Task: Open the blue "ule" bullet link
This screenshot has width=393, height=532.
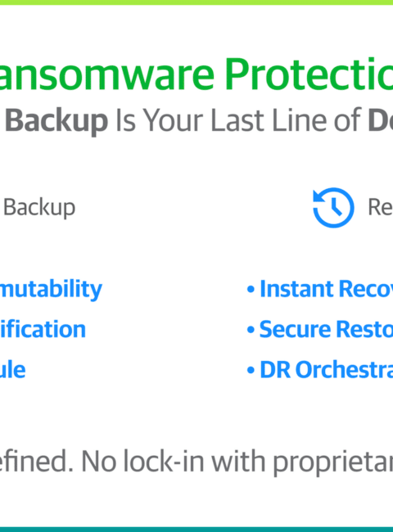Action: pyautogui.click(x=12, y=369)
